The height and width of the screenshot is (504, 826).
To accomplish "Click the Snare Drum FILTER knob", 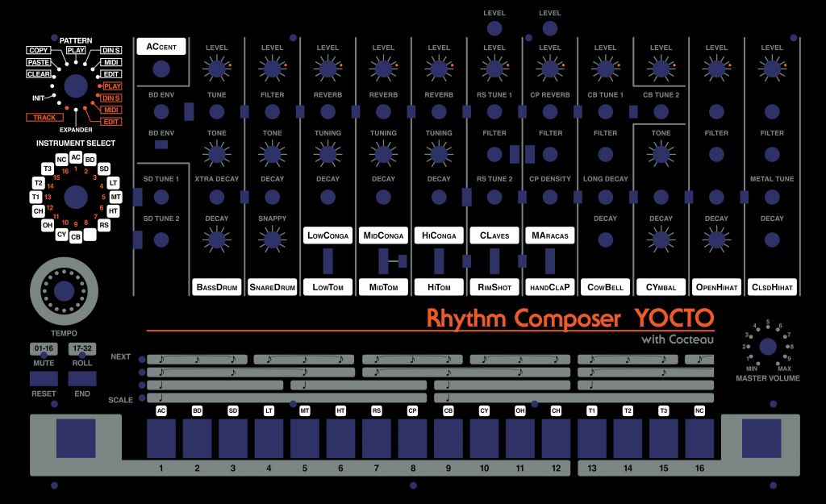I will click(x=273, y=111).
